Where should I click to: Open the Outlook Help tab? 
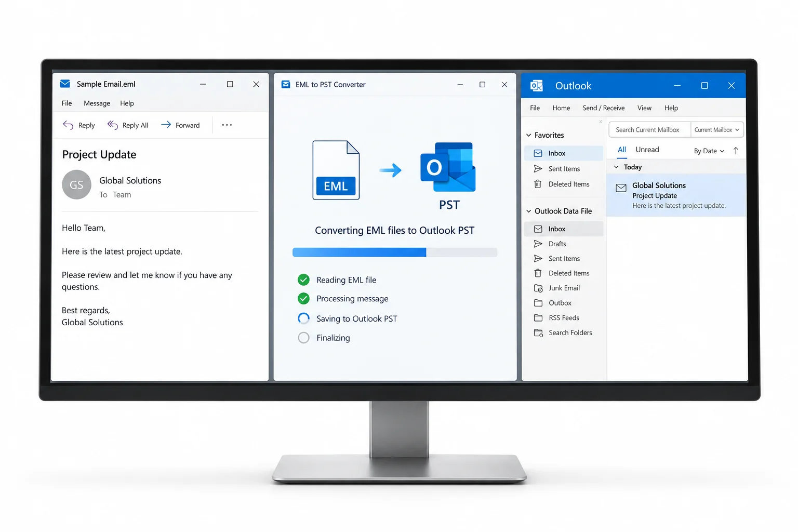coord(671,108)
